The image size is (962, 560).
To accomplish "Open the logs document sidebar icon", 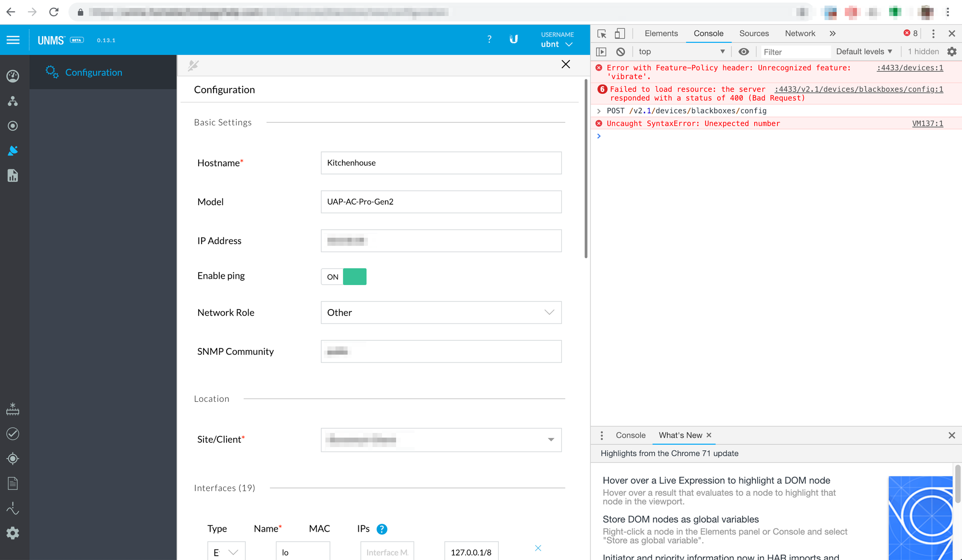I will [13, 484].
